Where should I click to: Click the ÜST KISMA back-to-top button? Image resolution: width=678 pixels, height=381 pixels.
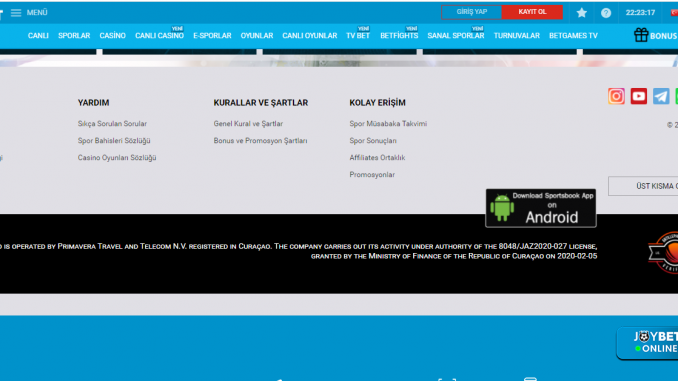(643, 186)
